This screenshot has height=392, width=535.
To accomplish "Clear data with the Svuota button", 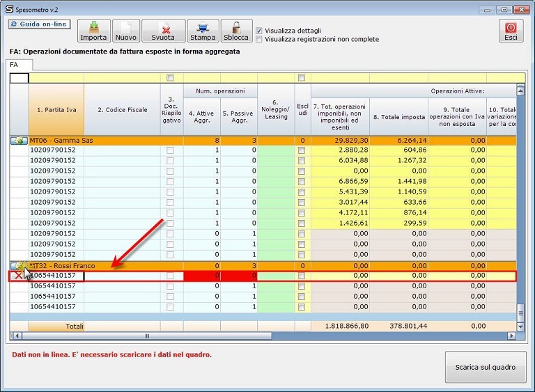I will point(164,31).
